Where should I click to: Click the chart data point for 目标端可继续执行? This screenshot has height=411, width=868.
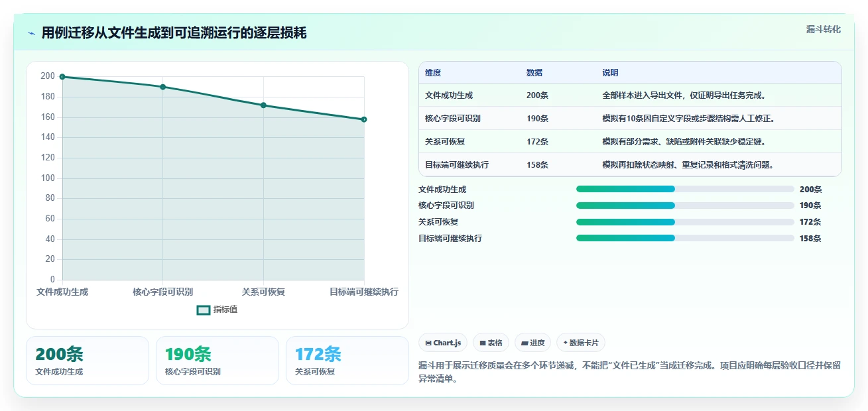364,119
